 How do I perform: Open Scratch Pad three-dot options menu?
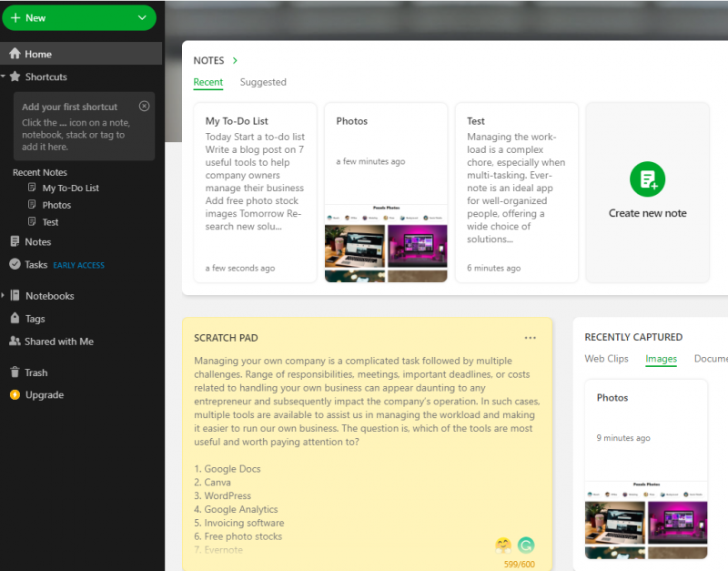530,338
